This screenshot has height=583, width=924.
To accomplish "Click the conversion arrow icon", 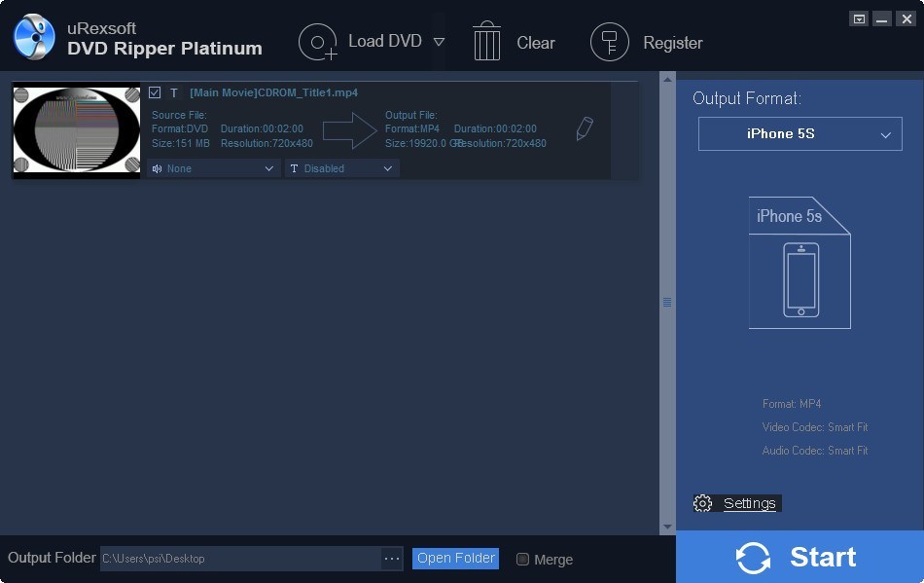I will click(349, 130).
